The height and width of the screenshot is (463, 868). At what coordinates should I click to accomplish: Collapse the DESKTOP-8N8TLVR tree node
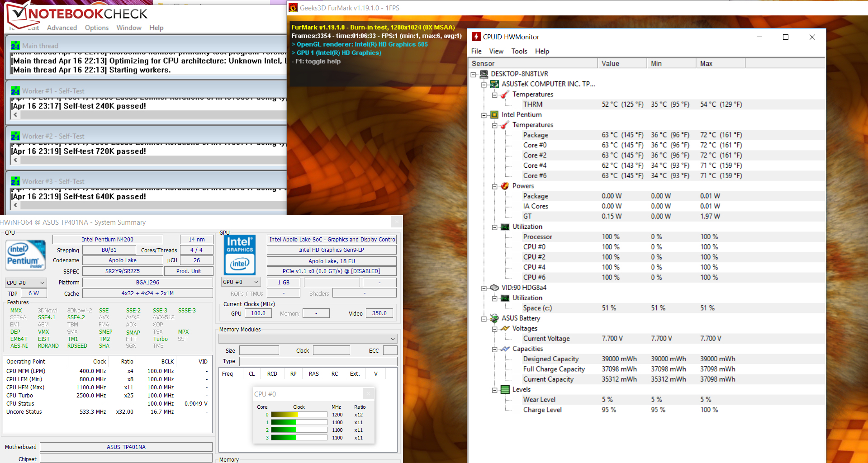tap(474, 74)
